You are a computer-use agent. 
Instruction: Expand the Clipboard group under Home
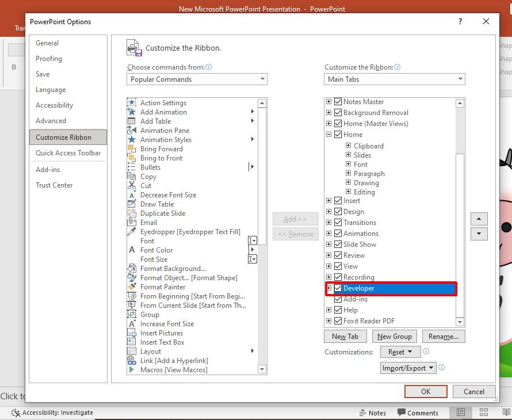(x=349, y=146)
